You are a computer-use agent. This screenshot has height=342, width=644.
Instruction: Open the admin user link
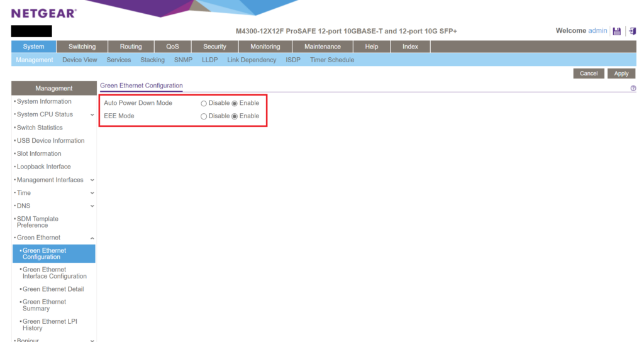coord(597,31)
